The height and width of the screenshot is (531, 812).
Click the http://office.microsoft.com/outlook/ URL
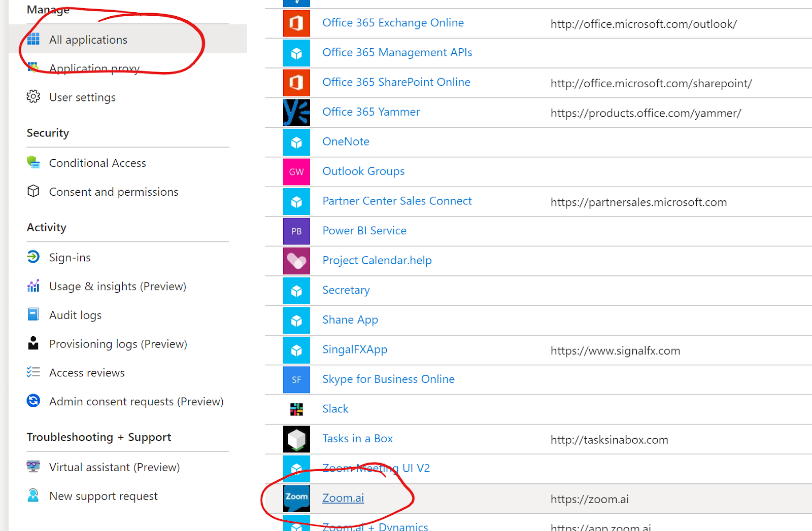coord(644,24)
